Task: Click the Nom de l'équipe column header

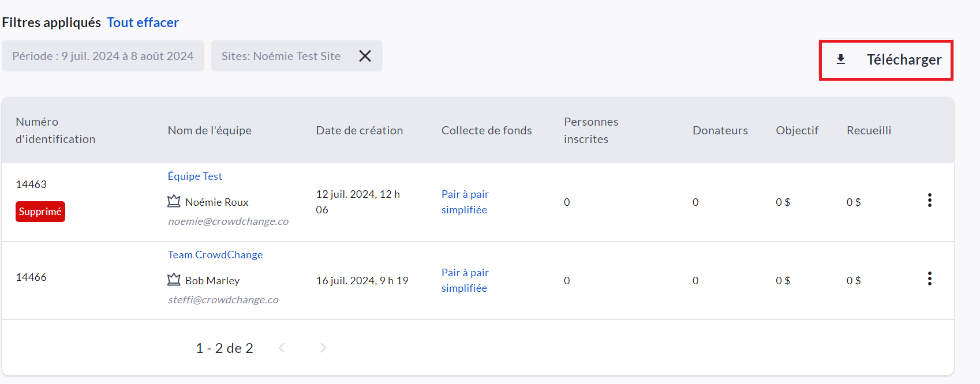Action: click(x=210, y=130)
